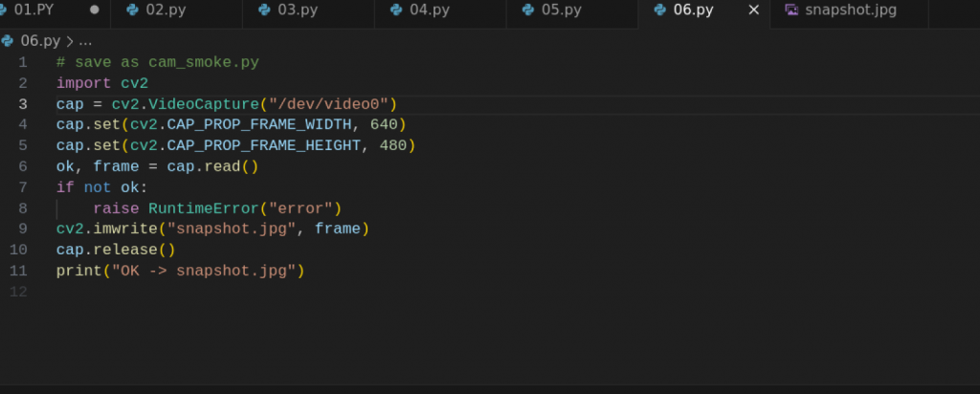Click 'VideoCapture' on line 3
This screenshot has height=394, width=980.
[204, 104]
